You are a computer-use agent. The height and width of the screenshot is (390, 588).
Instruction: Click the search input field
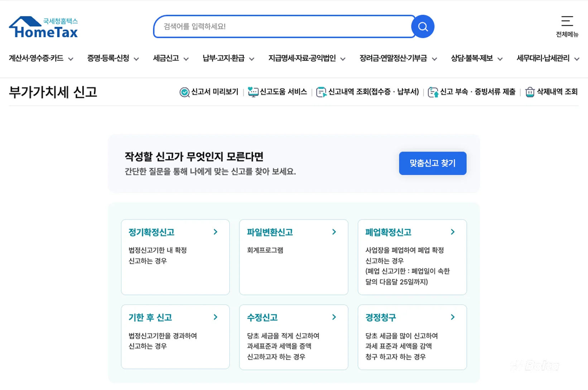283,26
